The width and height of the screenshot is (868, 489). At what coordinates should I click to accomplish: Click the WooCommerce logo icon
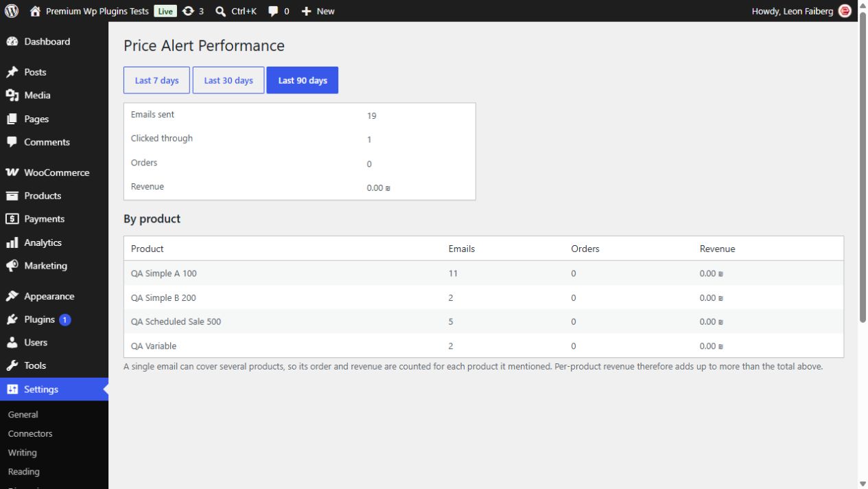click(x=12, y=172)
